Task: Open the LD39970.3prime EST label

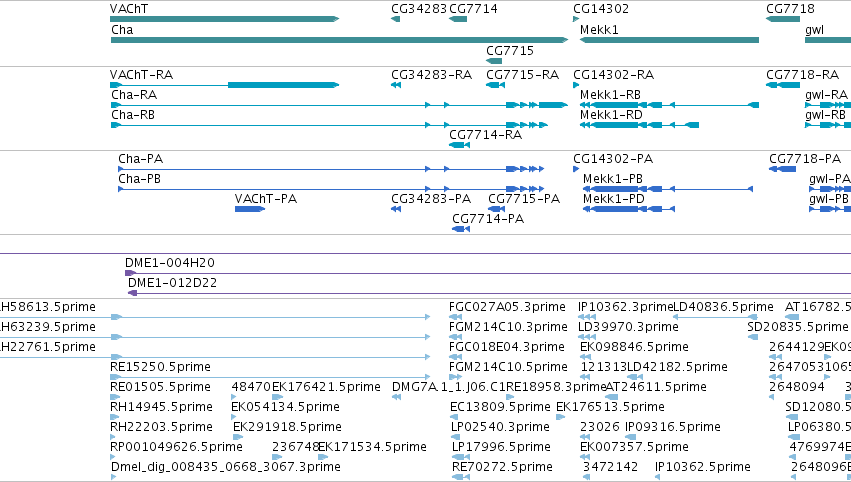Action: (628, 327)
